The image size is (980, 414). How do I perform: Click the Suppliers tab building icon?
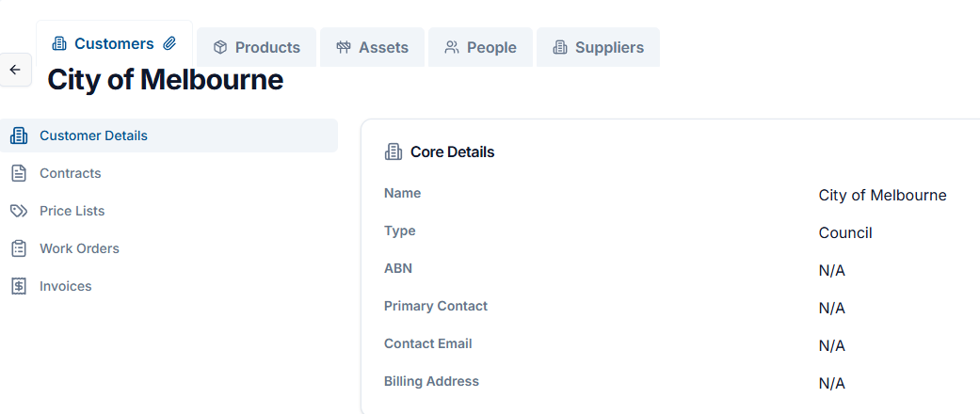560,47
